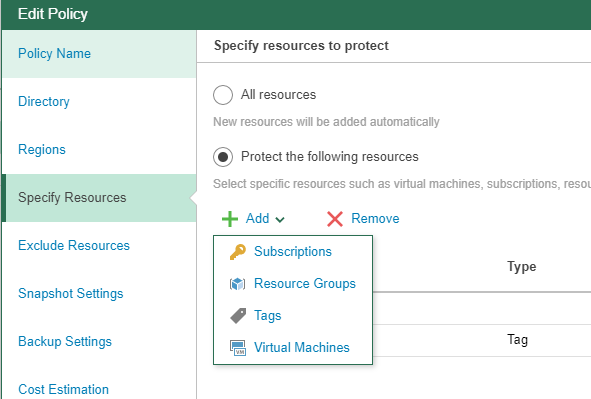This screenshot has height=399, width=591.
Task: Open the Directory step
Action: tap(99, 102)
